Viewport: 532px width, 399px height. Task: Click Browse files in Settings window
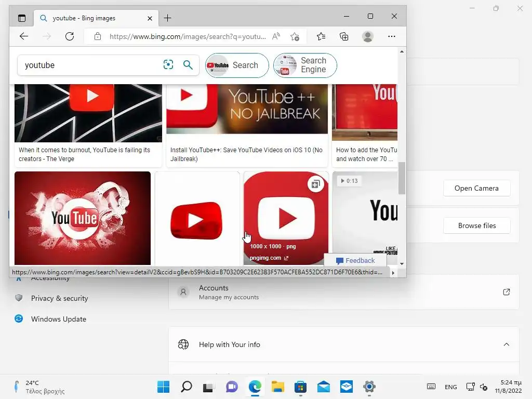tap(477, 225)
